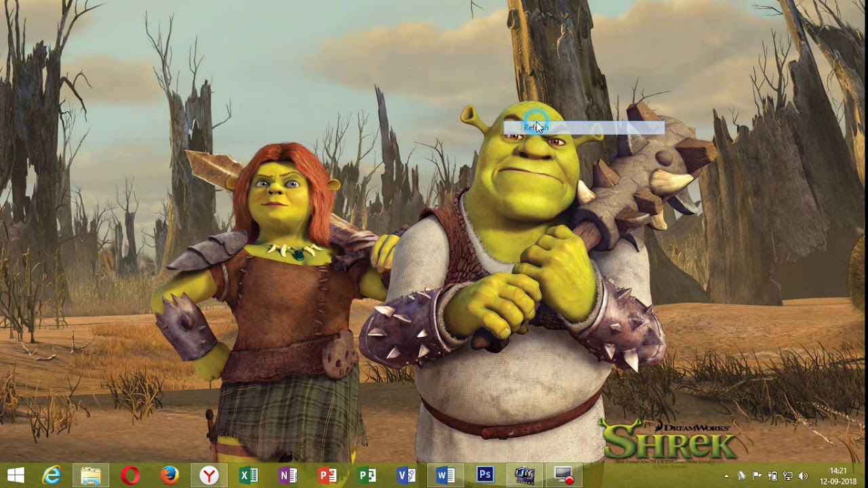Open the Windows Start button
Viewport: 868px width, 488px height.
16,475
